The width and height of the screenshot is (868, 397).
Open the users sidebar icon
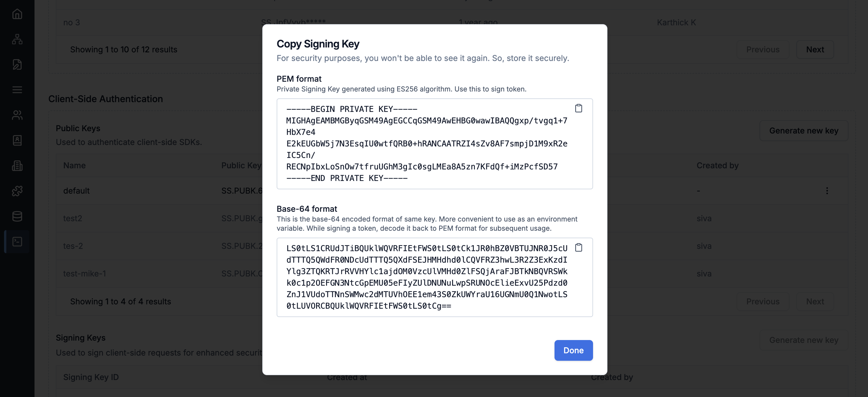[x=17, y=115]
